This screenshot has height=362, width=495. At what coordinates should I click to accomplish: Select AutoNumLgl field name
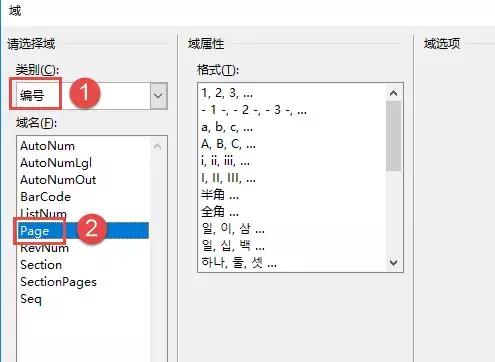[56, 163]
